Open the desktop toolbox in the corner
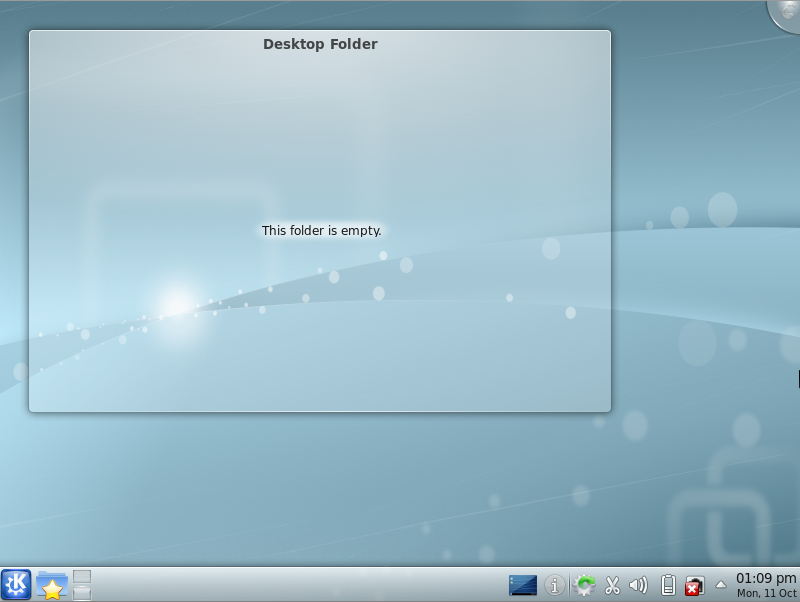Viewport: 800px width, 602px height. click(787, 12)
